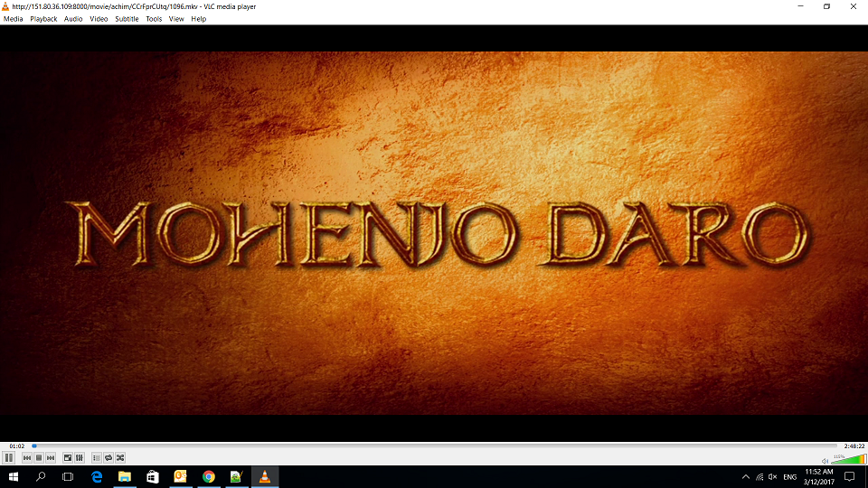Adjust the VLC volume slider

tap(848, 459)
